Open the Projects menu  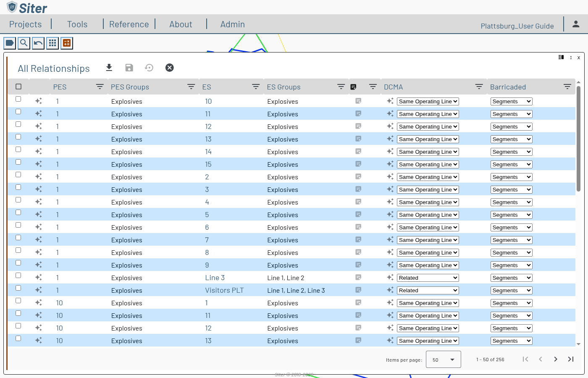pyautogui.click(x=26, y=24)
